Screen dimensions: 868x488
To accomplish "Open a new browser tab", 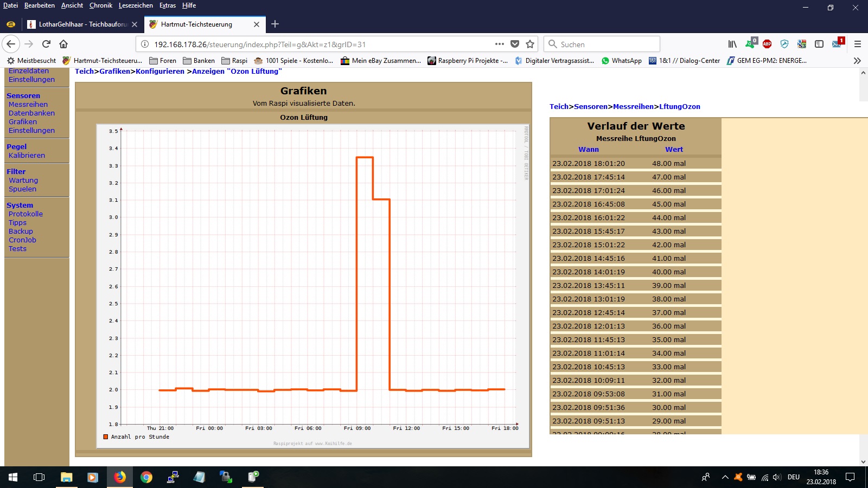I will pos(275,24).
